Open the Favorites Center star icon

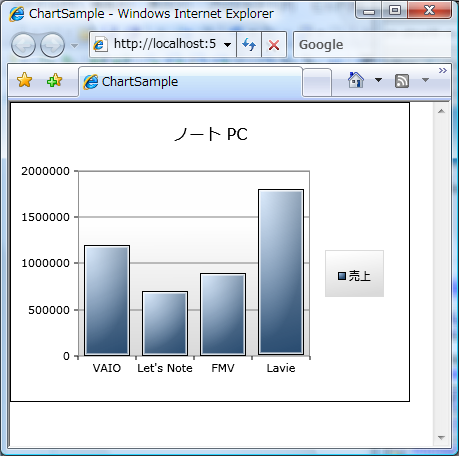pos(25,80)
